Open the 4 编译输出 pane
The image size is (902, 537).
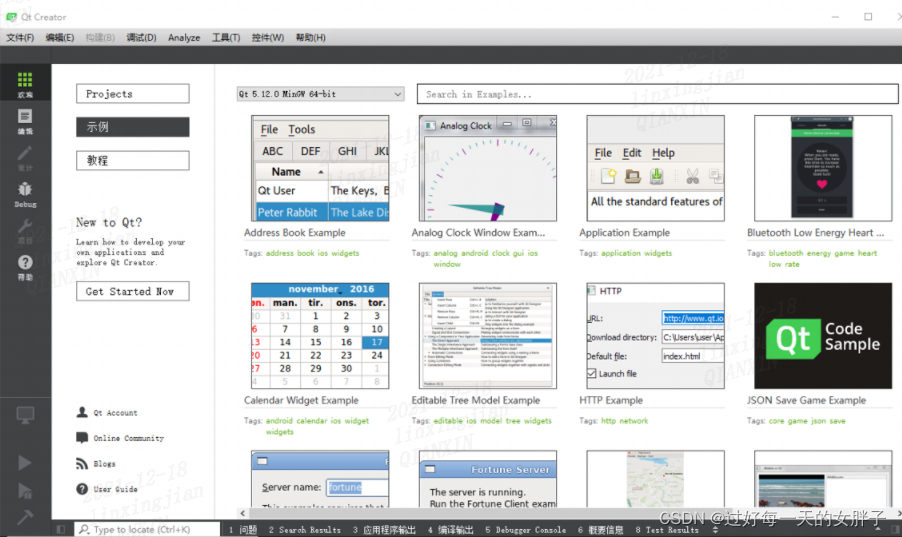click(450, 530)
